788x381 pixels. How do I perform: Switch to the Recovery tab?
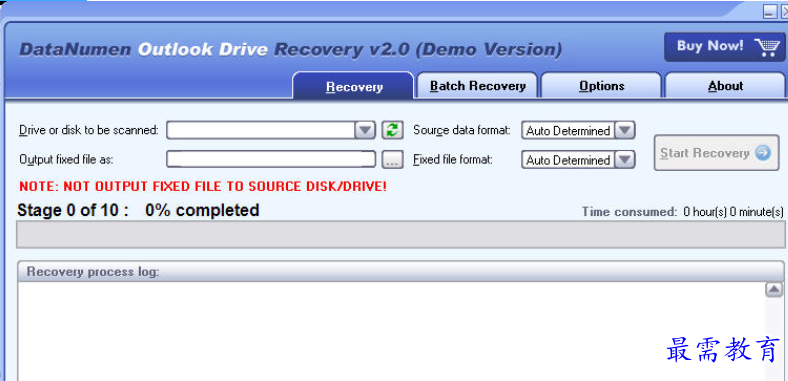coord(354,86)
